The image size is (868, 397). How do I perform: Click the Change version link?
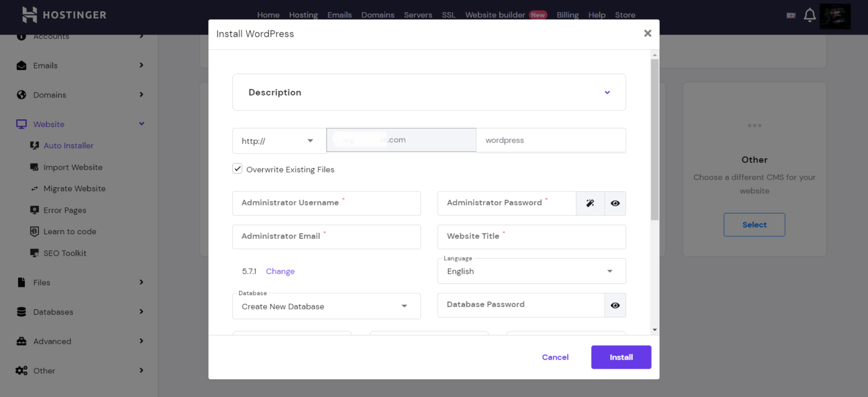280,271
